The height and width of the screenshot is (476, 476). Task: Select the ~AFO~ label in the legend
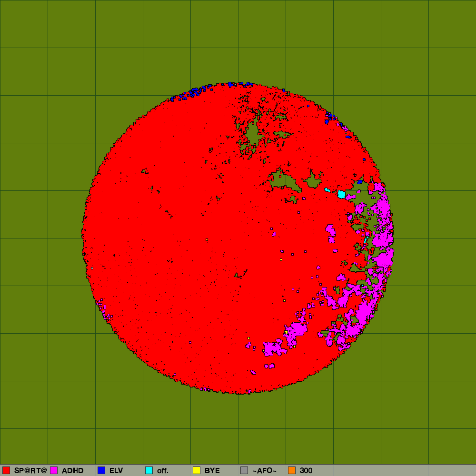click(264, 471)
